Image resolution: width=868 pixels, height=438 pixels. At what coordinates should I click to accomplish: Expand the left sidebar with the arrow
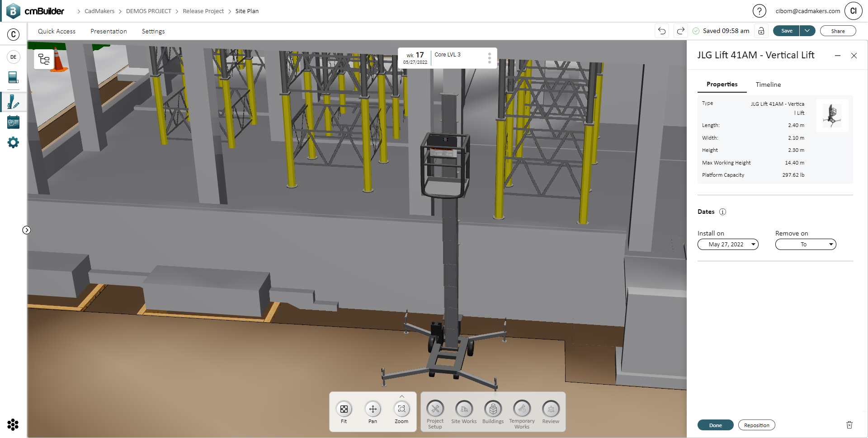pos(27,230)
